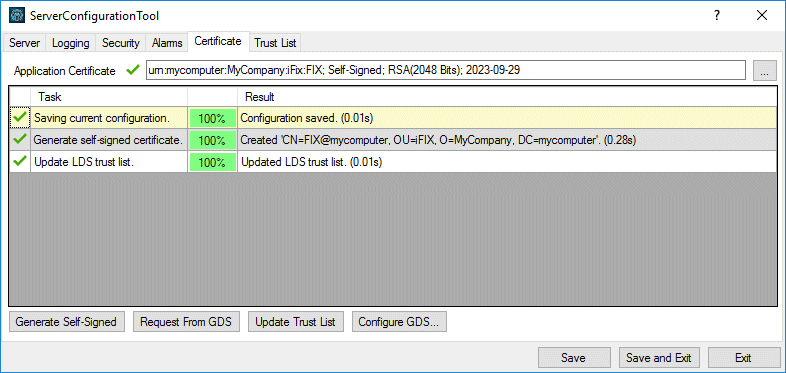Open the Security tab
This screenshot has height=373, width=786.
121,43
